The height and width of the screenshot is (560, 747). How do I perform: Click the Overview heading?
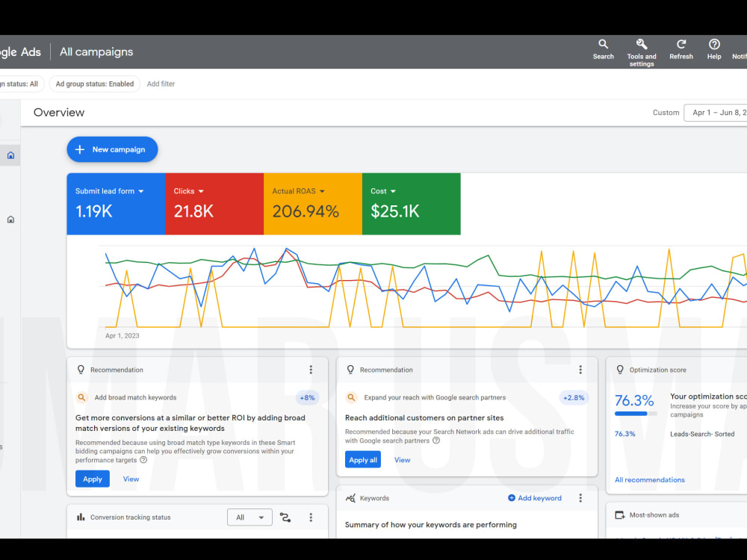point(58,113)
